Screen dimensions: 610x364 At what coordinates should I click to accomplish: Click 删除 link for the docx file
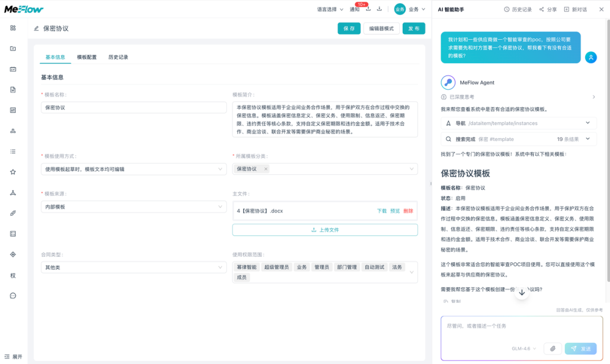[x=408, y=210]
